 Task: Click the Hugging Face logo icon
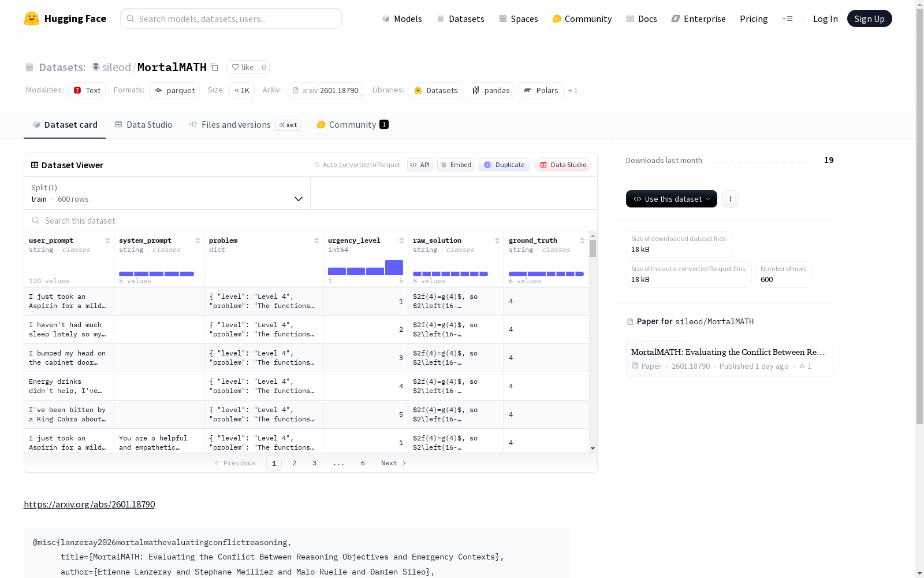[x=32, y=18]
